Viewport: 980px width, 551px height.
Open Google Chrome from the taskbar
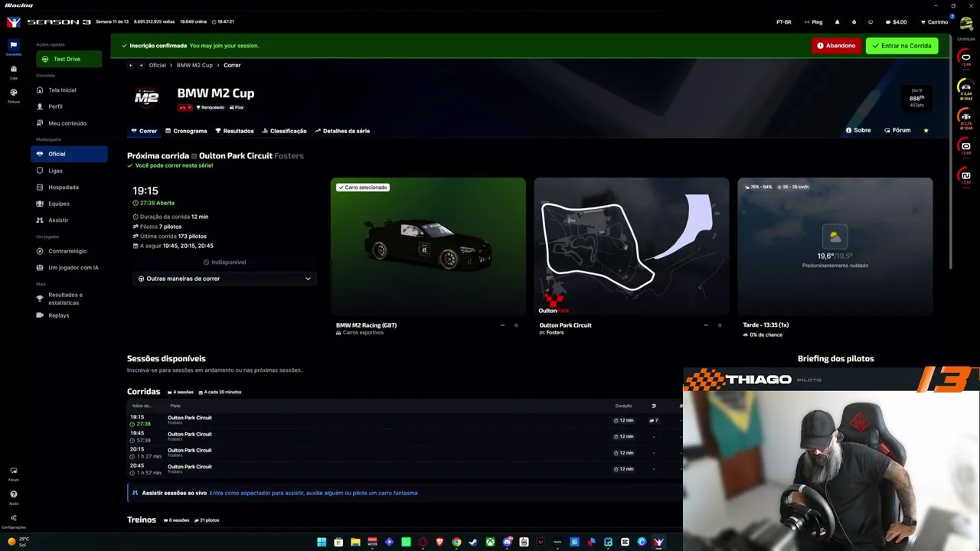(x=456, y=542)
